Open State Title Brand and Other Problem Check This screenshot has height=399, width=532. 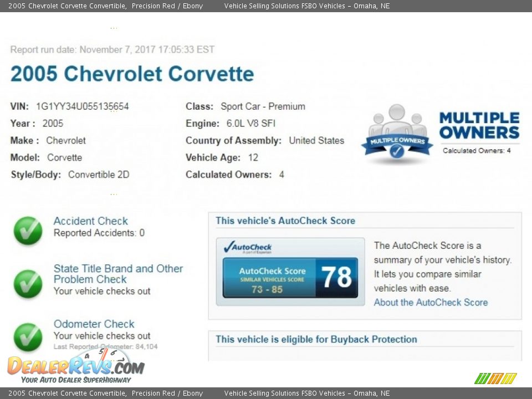pyautogui.click(x=117, y=274)
